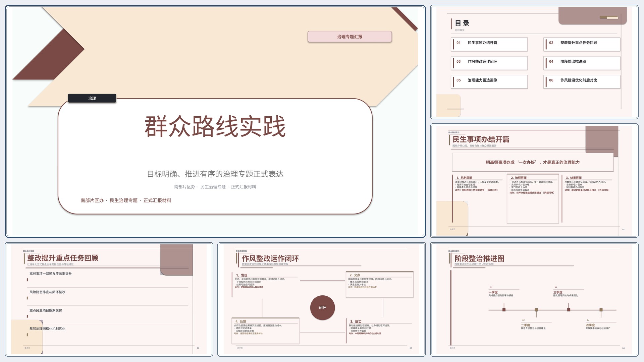Select list item 风险隐患排查与闭环整改

pos(47,292)
